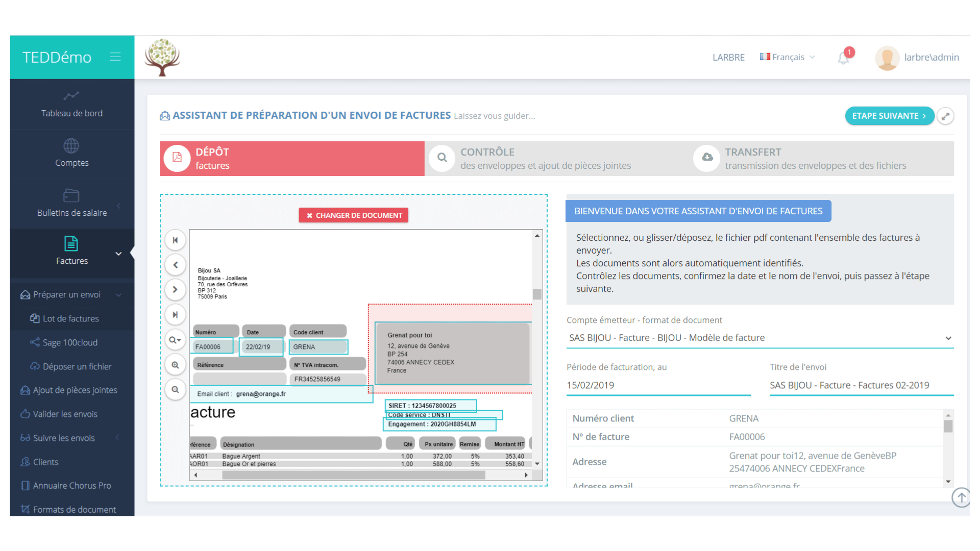Viewport: 980px width, 551px height.
Task: Go to previous document page
Action: tap(175, 265)
